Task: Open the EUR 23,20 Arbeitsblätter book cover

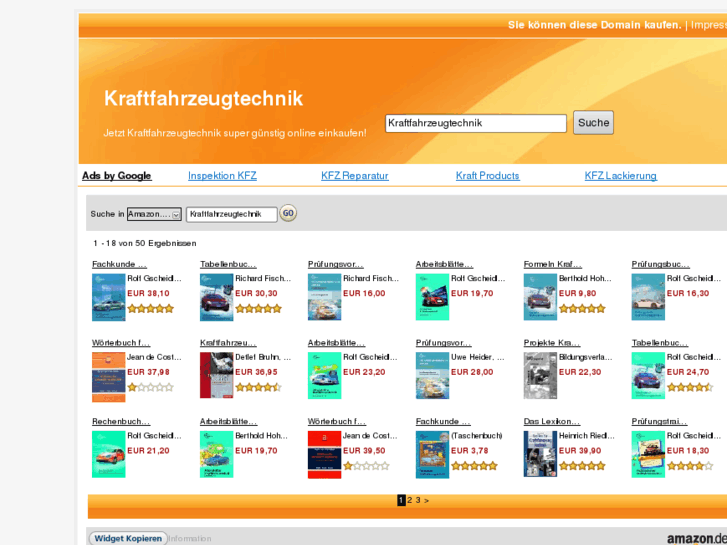Action: click(x=325, y=376)
